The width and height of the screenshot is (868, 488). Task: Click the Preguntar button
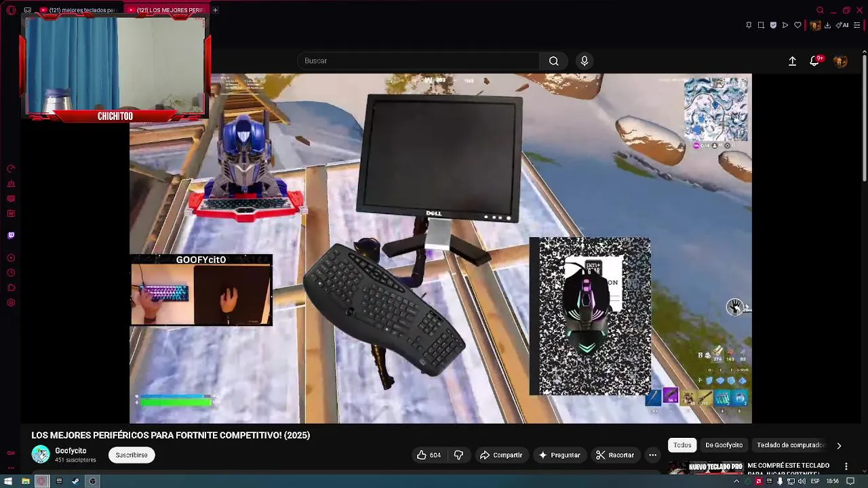(559, 455)
